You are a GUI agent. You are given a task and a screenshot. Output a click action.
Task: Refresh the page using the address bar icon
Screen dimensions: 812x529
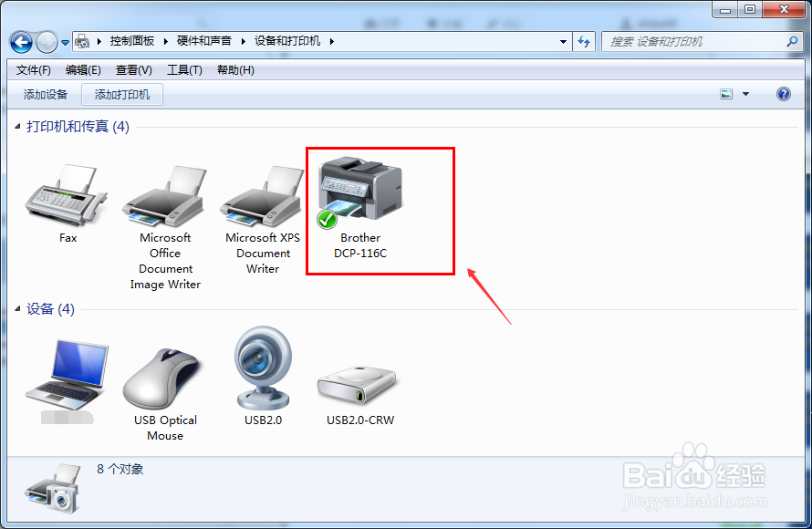point(584,42)
